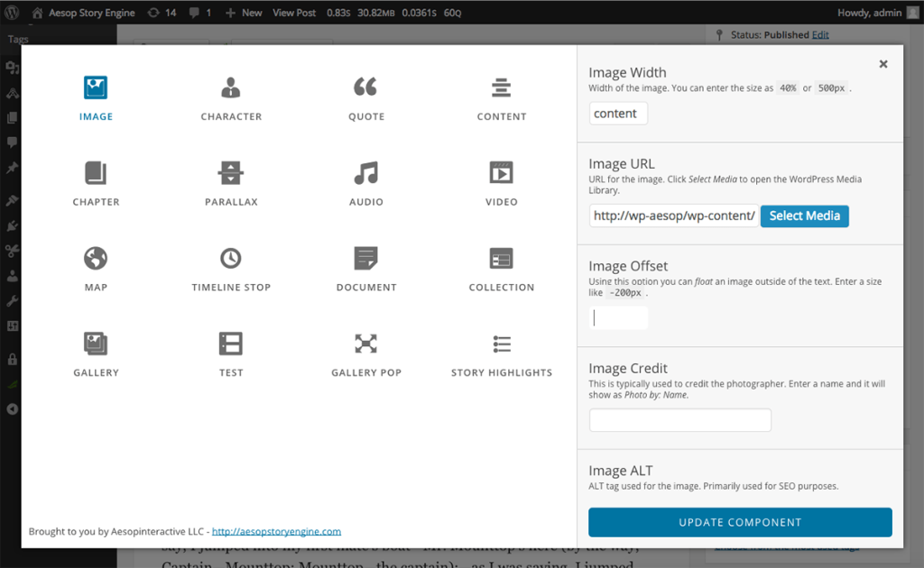Viewport: 924px width, 568px height.
Task: Close the component settings modal
Action: click(x=883, y=64)
